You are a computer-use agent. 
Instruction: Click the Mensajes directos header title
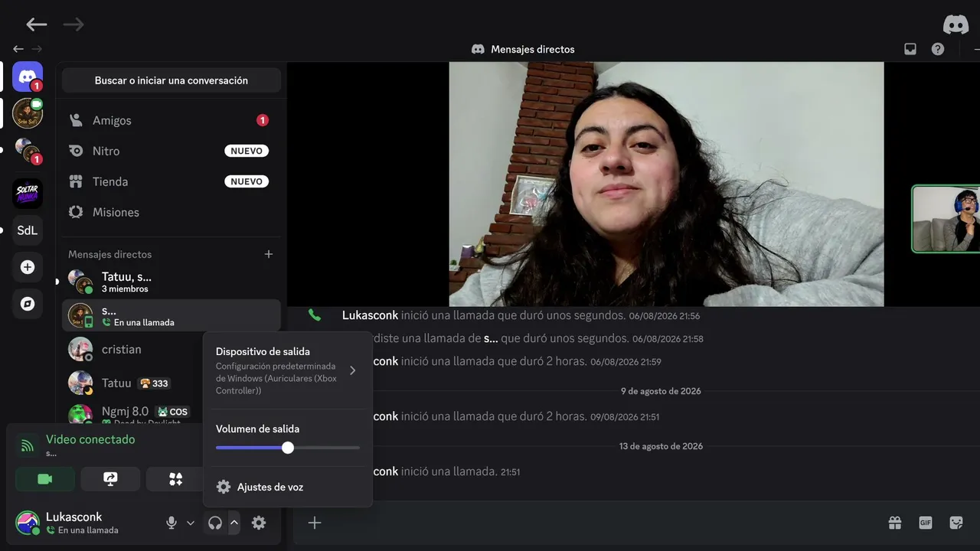[533, 49]
